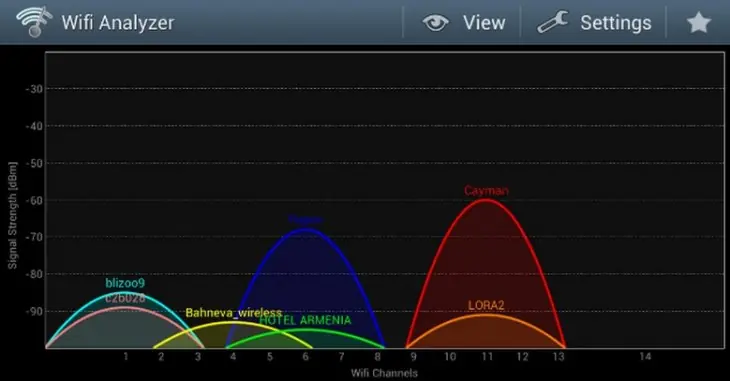Select the red Cayman network label
This screenshot has height=381, width=730.
click(486, 190)
